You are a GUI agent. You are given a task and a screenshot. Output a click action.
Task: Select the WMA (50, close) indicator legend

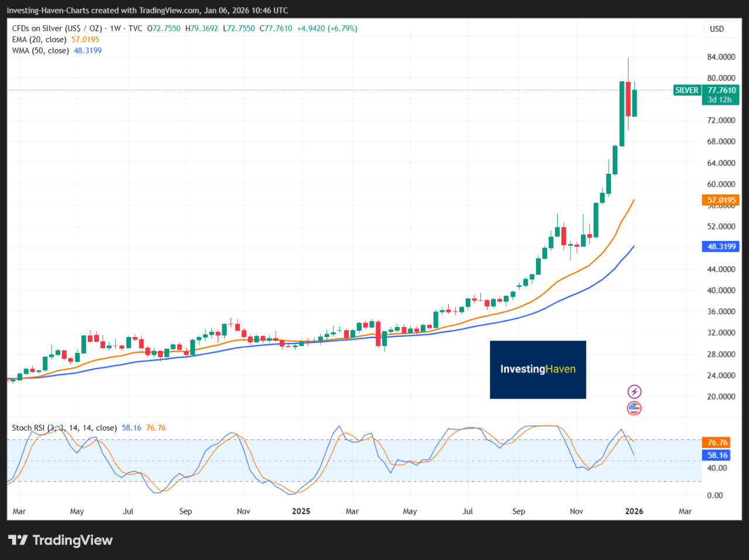coord(40,51)
